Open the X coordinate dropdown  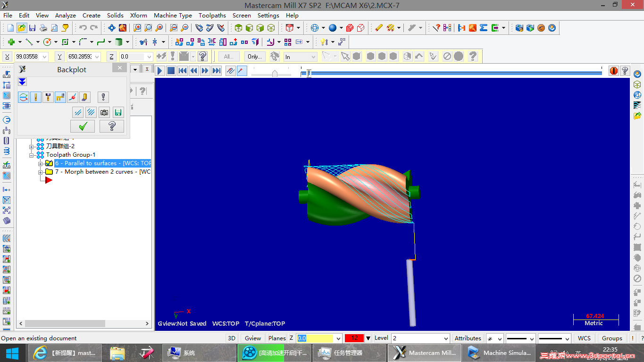pos(45,57)
